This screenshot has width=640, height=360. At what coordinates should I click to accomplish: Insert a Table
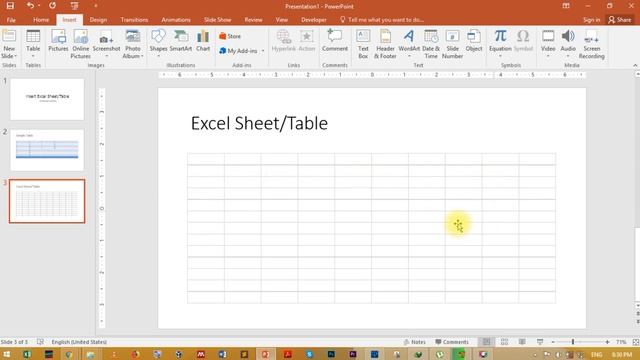(33, 44)
